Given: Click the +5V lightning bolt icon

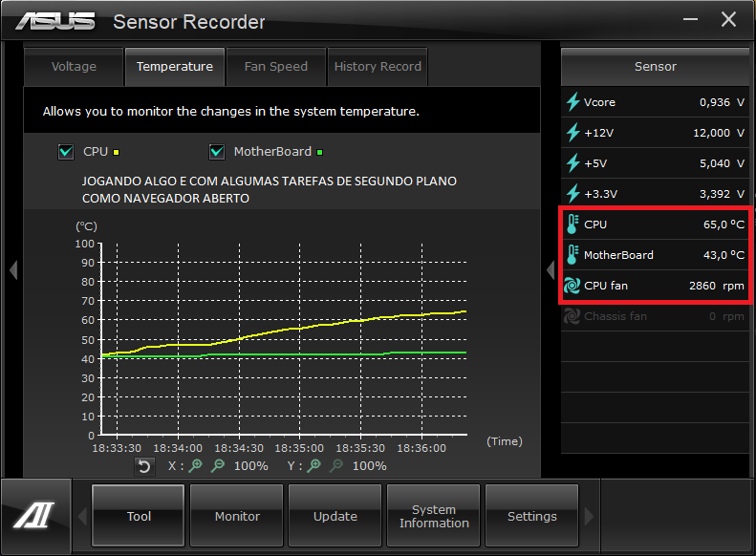Looking at the screenshot, I should point(572,163).
